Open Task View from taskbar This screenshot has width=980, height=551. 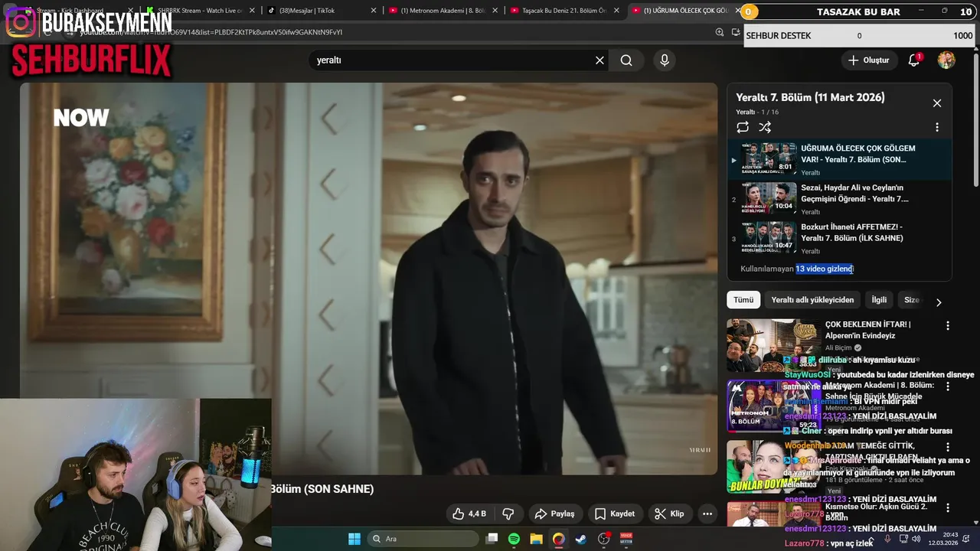492,539
